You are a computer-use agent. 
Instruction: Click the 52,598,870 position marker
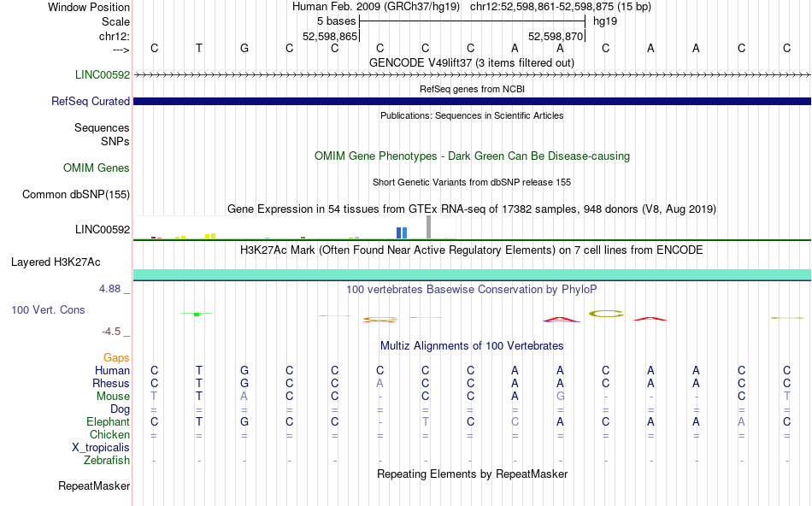click(x=556, y=36)
